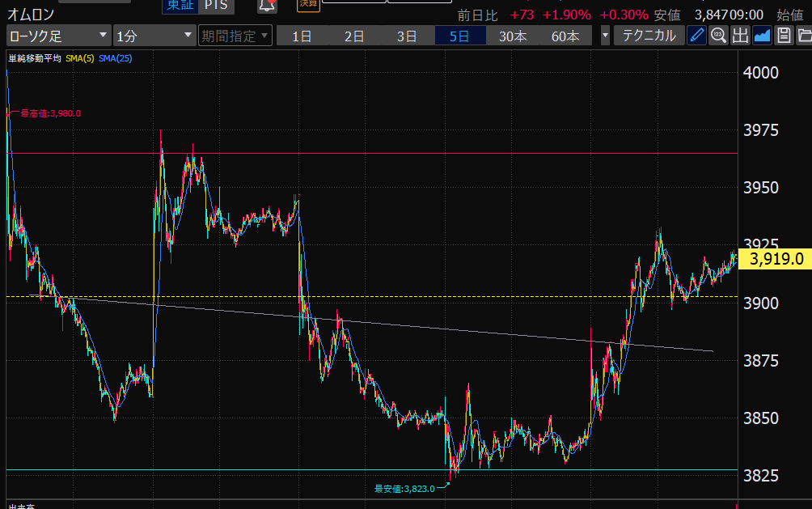Click the オムロン stock name

tap(31, 15)
